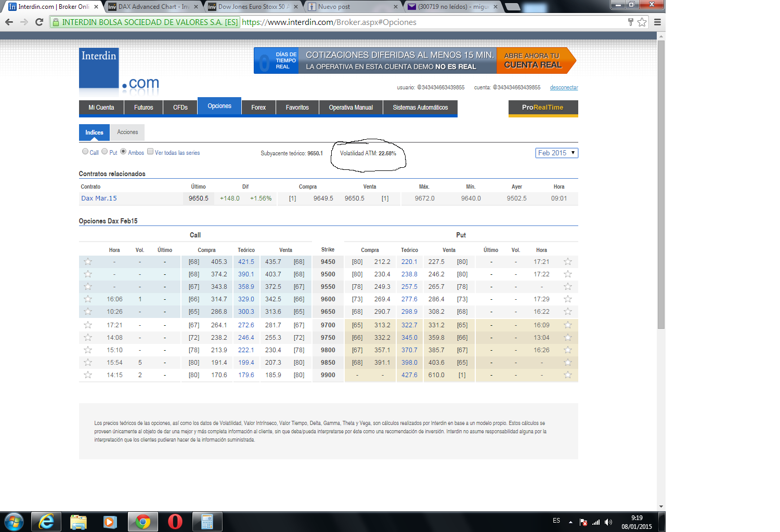
Task: Star the 9600 strike call option
Action: (88, 299)
